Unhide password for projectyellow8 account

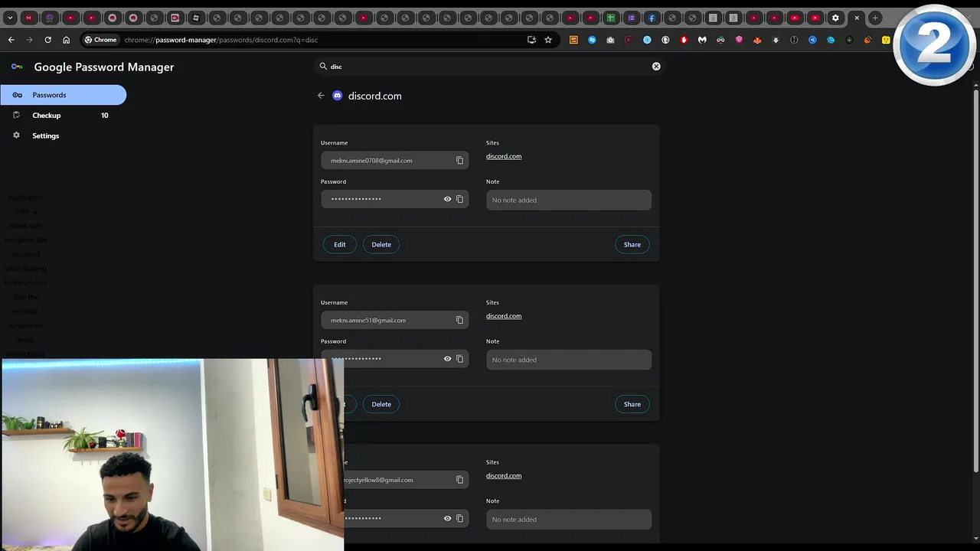tap(447, 518)
